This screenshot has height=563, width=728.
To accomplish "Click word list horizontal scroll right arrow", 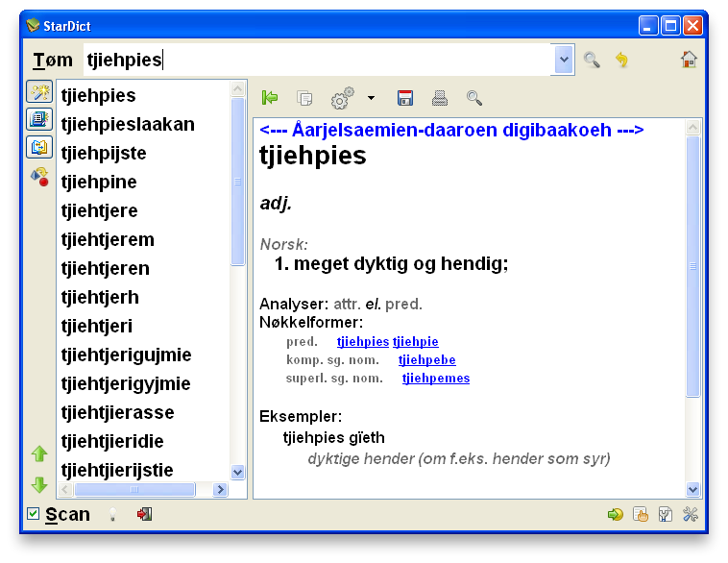I will [221, 489].
